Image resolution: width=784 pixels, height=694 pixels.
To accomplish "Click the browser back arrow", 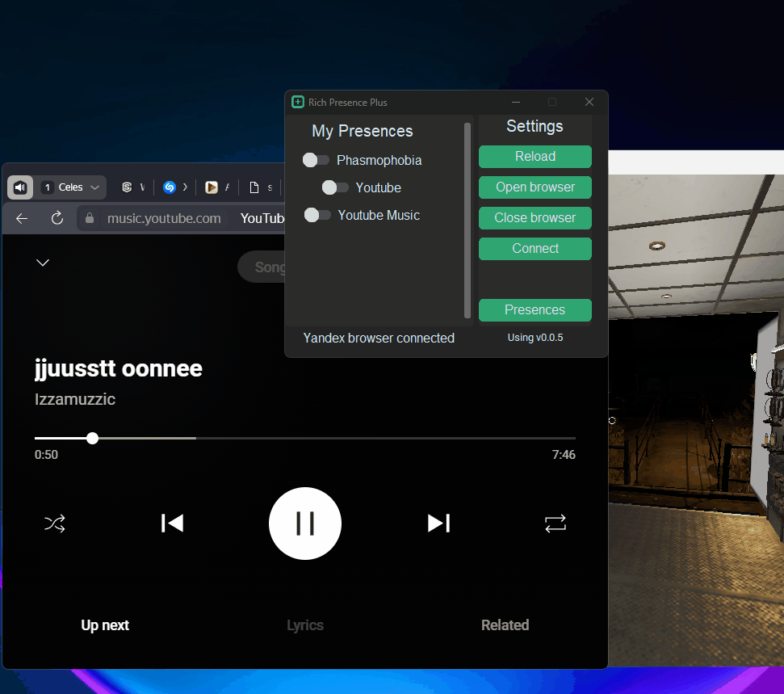I will (22, 219).
